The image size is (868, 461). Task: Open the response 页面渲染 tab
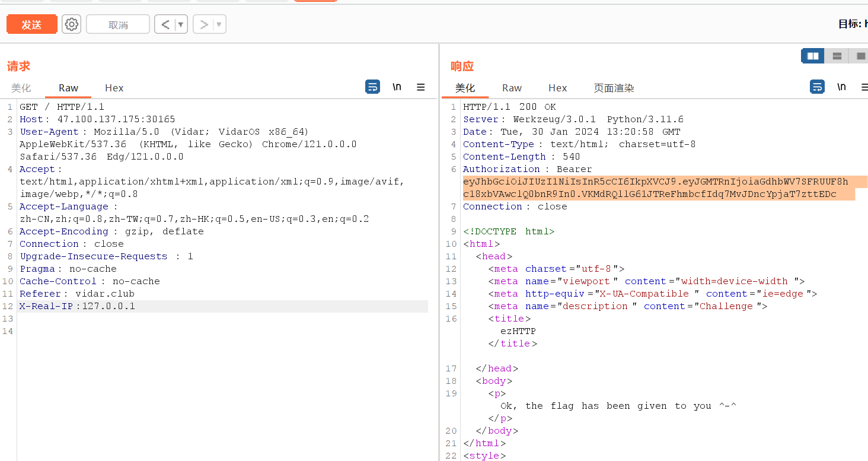[x=614, y=88]
